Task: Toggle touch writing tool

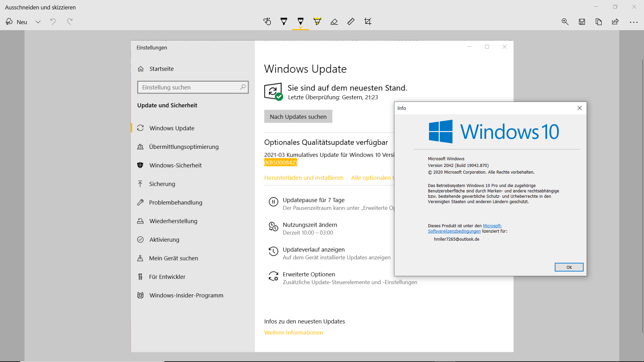Action: [267, 22]
